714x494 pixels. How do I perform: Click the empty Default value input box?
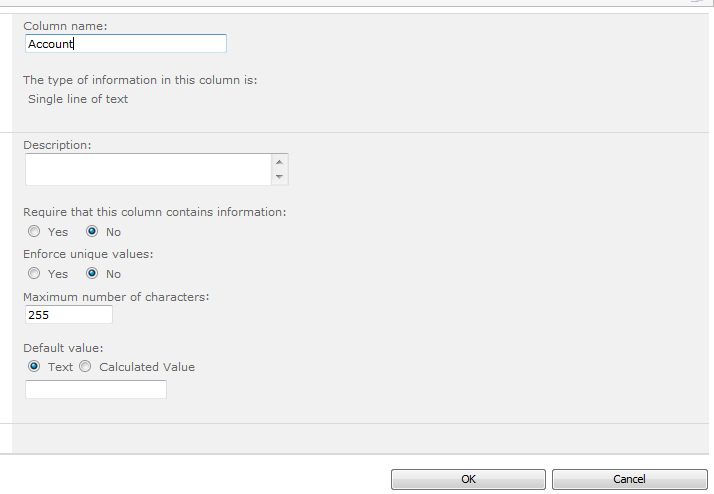click(96, 390)
